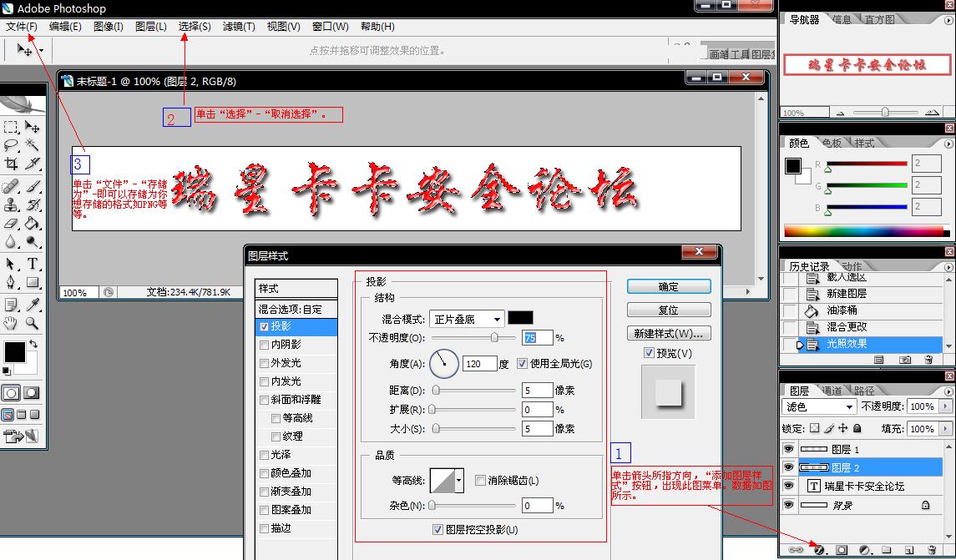Toggle 消除锯齿 checkbox
This screenshot has width=956, height=560.
click(480, 480)
